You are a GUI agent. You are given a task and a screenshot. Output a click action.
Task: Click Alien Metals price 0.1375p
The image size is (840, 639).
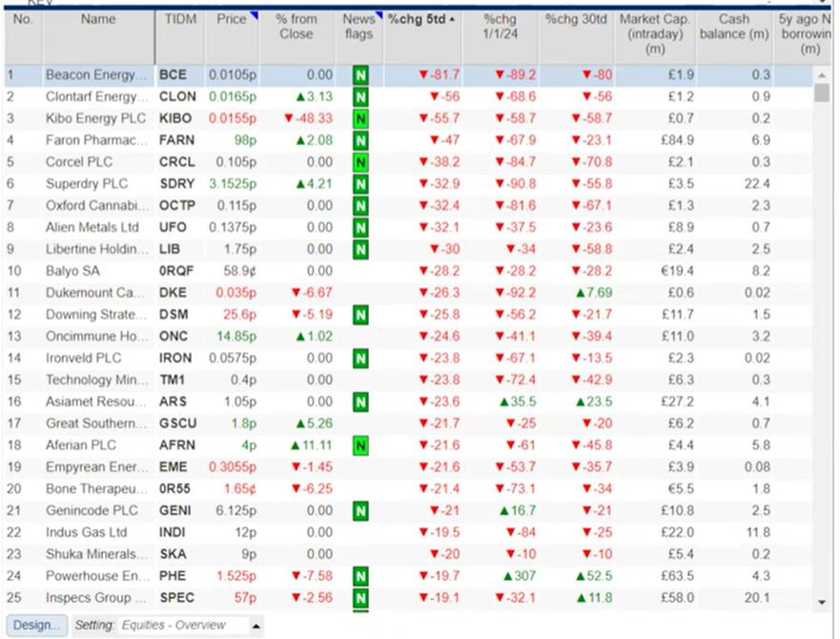point(233,228)
